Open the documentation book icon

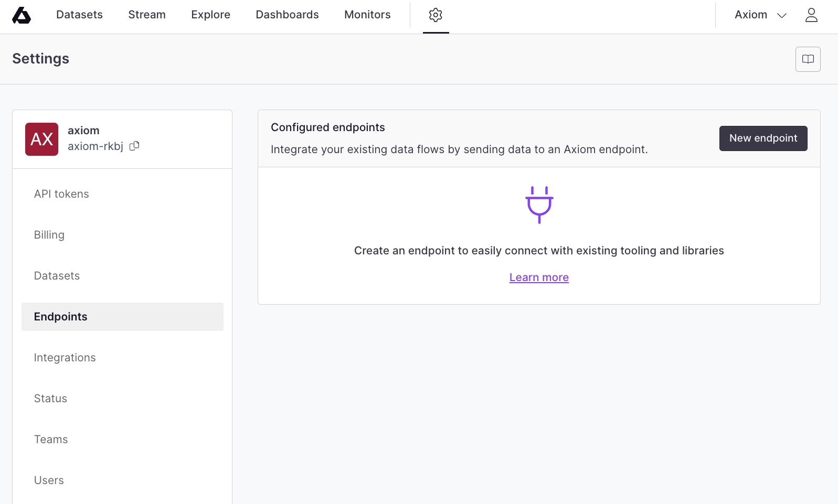(808, 59)
